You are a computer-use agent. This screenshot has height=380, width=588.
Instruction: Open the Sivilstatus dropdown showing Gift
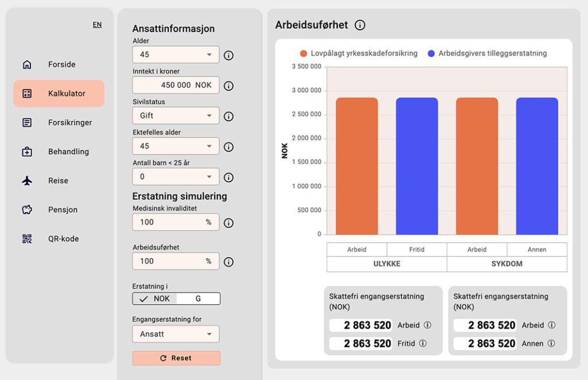176,116
